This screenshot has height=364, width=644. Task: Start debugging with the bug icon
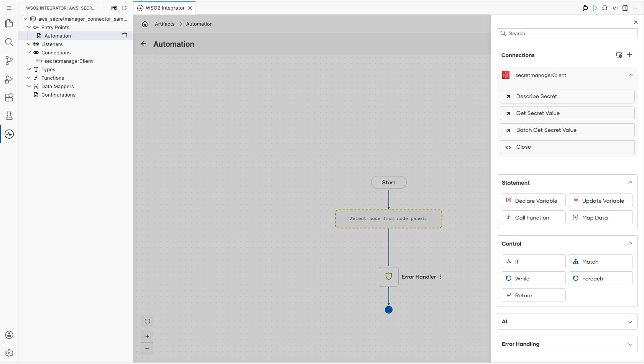pyautogui.click(x=605, y=8)
